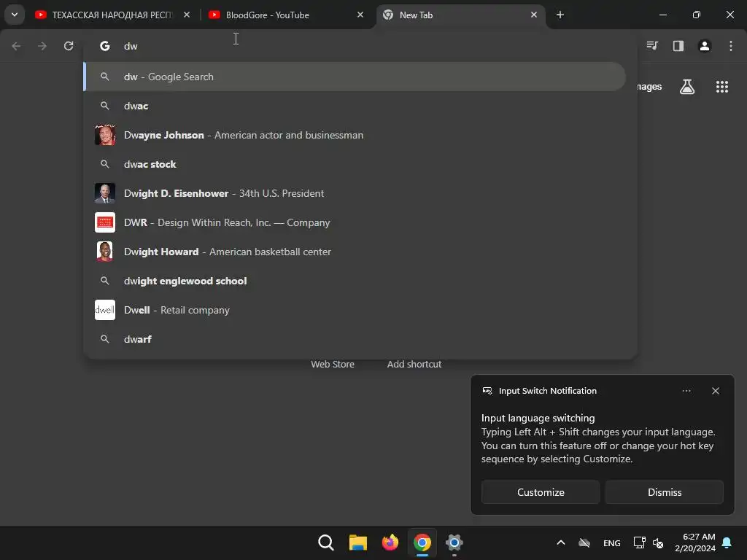Open the Google apps grid
This screenshot has width=747, height=560.
pos(721,87)
